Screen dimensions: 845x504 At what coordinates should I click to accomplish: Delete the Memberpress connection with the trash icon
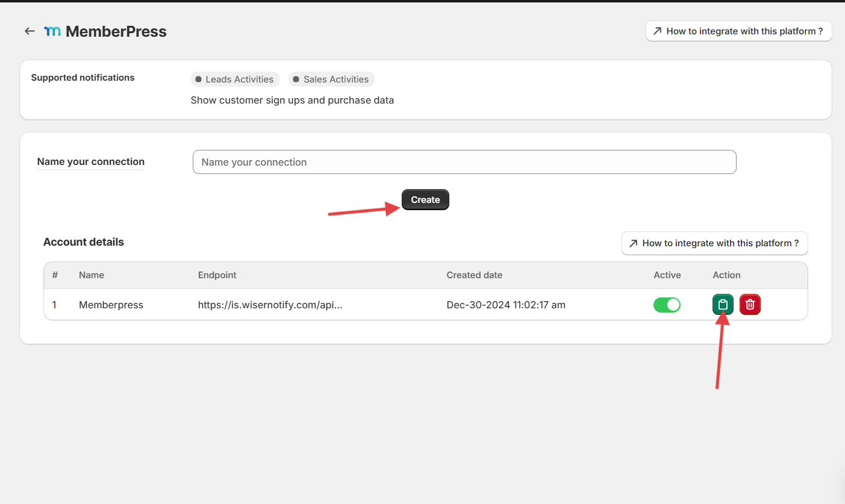pyautogui.click(x=750, y=305)
